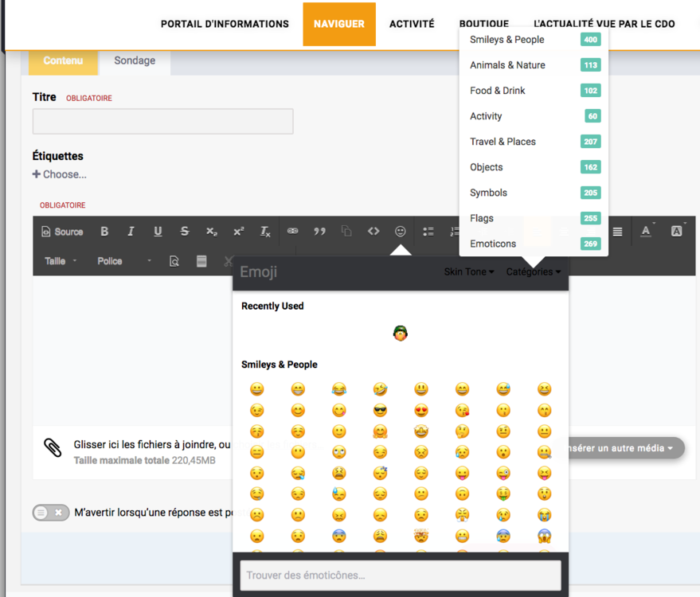Image resolution: width=700 pixels, height=597 pixels.
Task: Click the Titre input field
Action: pos(163,121)
